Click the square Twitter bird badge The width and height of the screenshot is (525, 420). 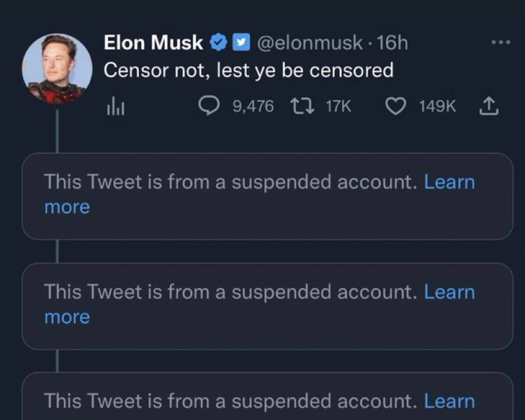(x=239, y=43)
